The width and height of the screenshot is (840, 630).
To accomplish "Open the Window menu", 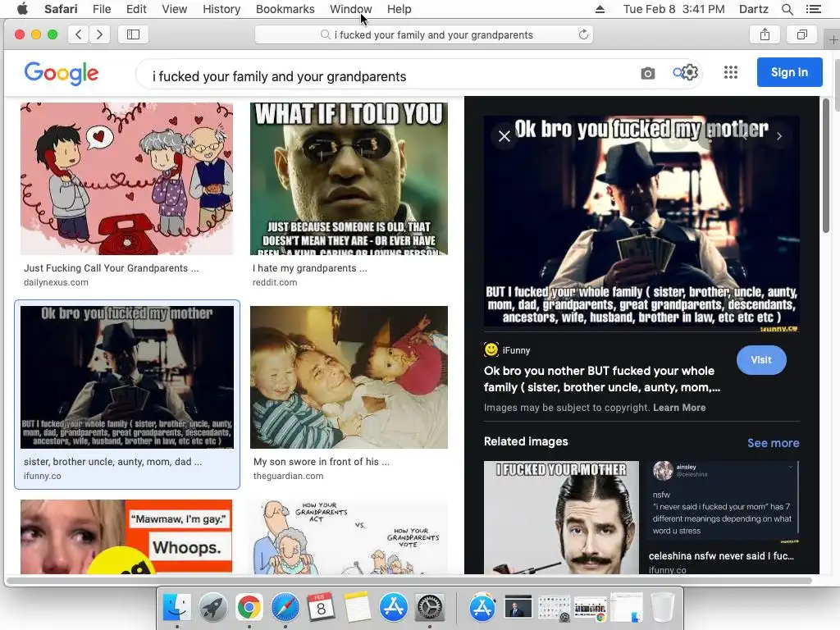I will (350, 9).
